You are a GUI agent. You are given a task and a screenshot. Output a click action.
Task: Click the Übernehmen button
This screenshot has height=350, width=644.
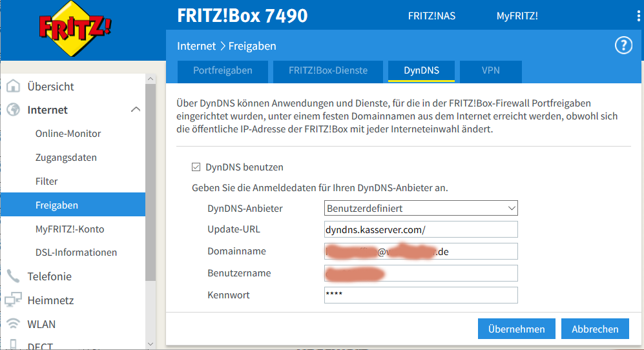(x=516, y=329)
